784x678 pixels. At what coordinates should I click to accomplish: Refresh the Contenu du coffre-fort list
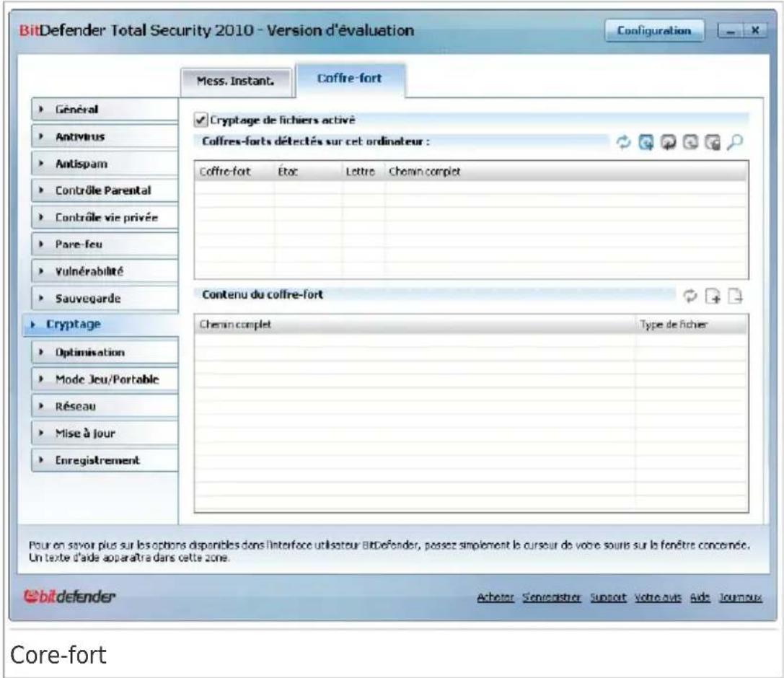(690, 296)
